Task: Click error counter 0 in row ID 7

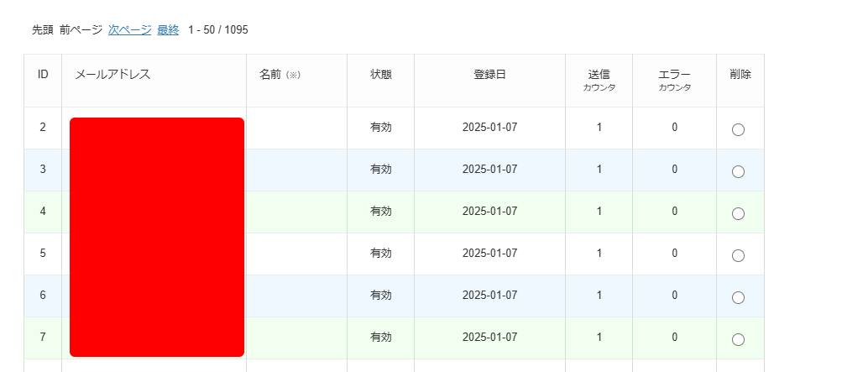Action: (674, 337)
